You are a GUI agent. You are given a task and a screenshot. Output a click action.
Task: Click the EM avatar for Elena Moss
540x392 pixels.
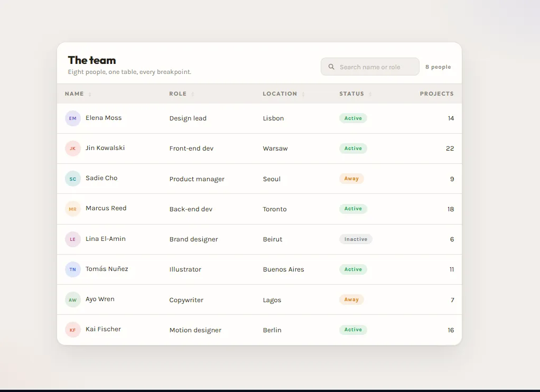coord(73,118)
